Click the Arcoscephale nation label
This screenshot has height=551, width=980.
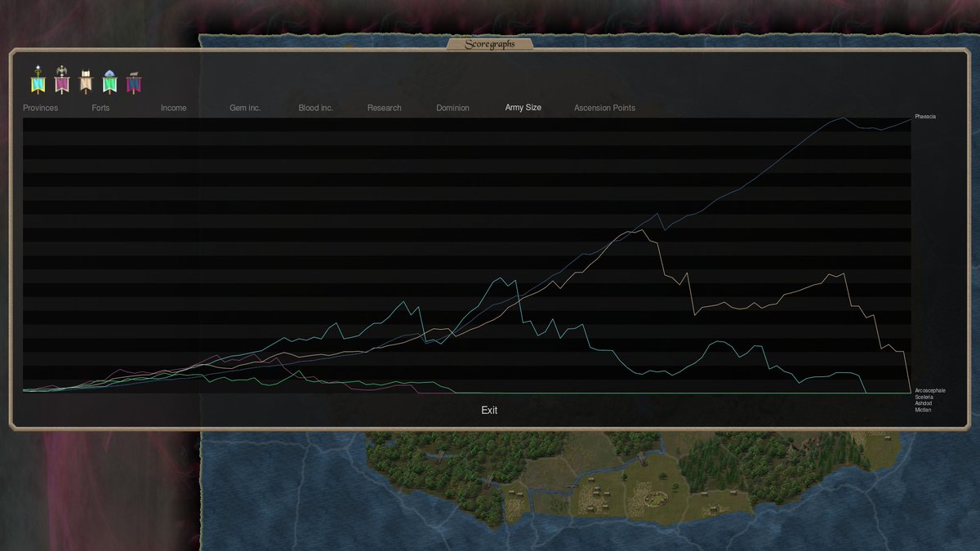click(930, 390)
